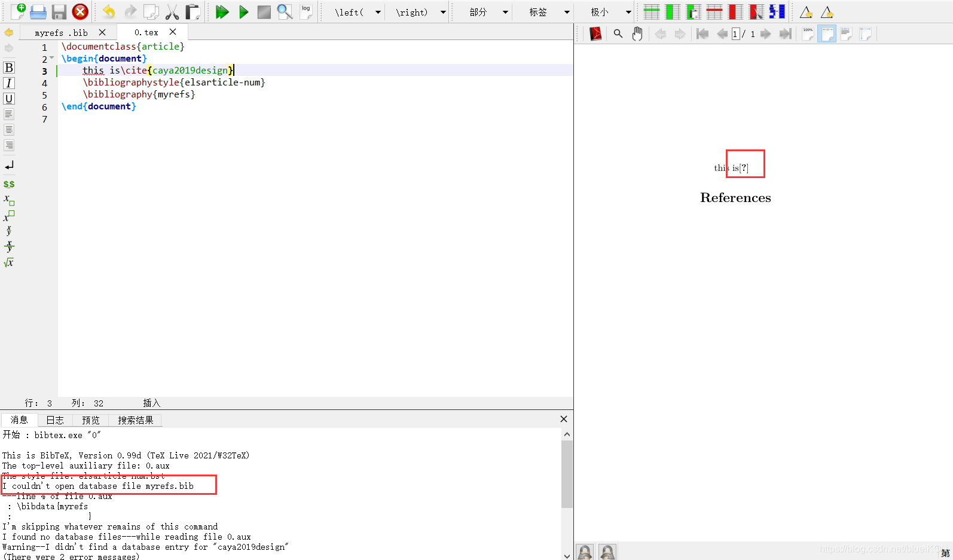Viewport: 953px width, 560px height.
Task: View the log file icon
Action: (306, 11)
